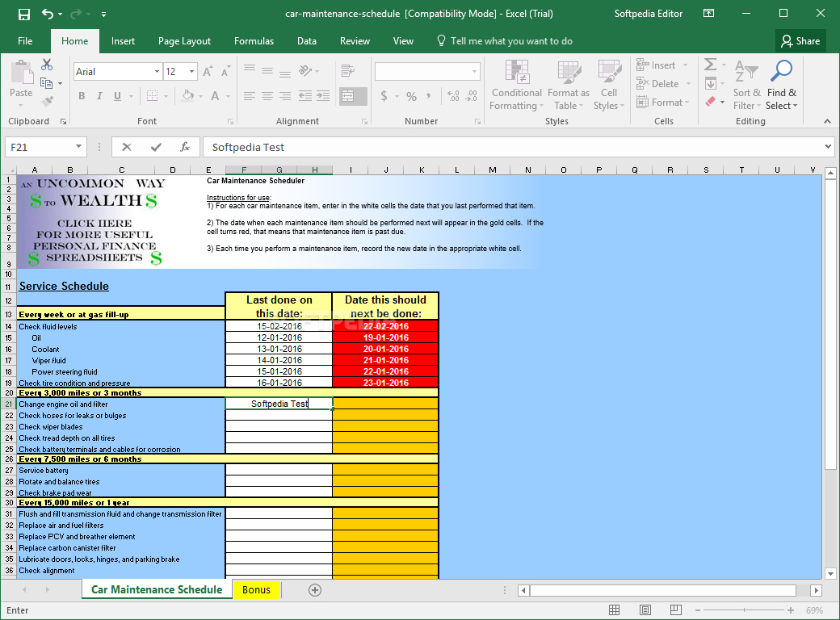The width and height of the screenshot is (840, 620).
Task: Open the Find & Select dropdown
Action: (781, 99)
